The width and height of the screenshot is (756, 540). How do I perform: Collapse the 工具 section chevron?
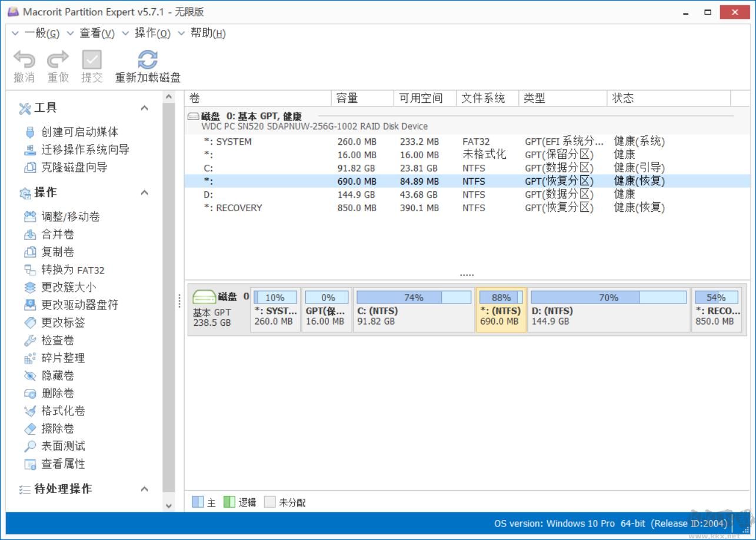click(144, 108)
